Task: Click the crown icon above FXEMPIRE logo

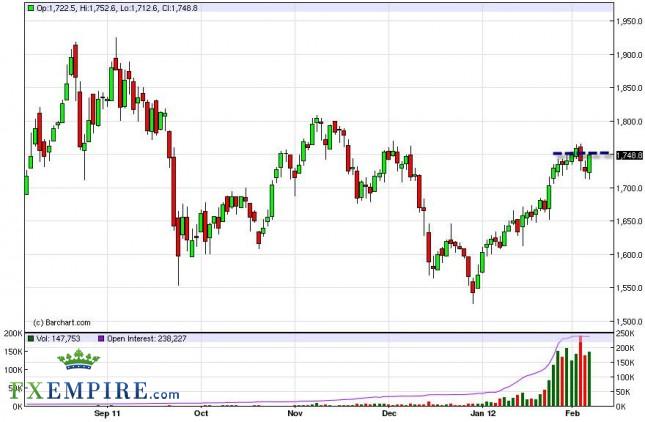Action: pyautogui.click(x=79, y=361)
